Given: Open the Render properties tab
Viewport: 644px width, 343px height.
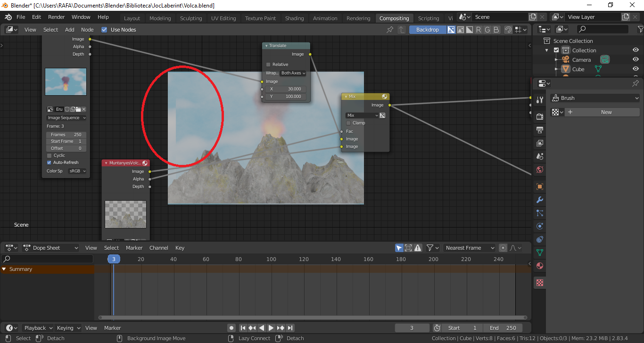Looking at the screenshot, I should pyautogui.click(x=540, y=116).
